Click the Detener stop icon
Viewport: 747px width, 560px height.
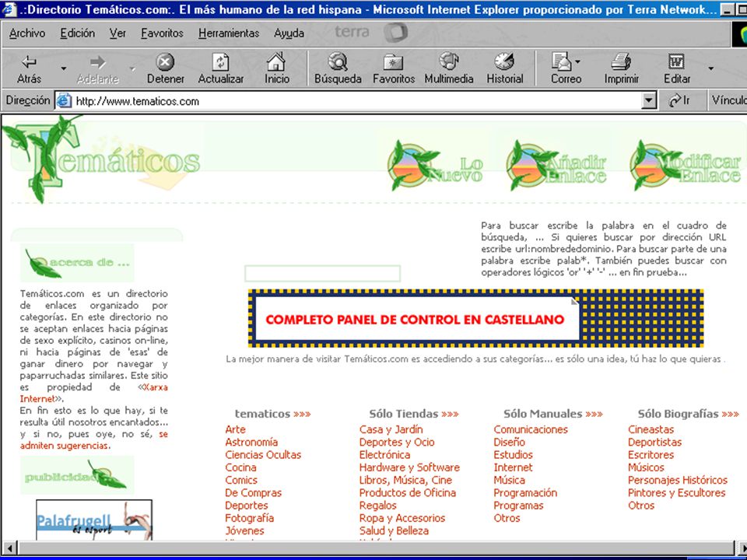tap(165, 62)
